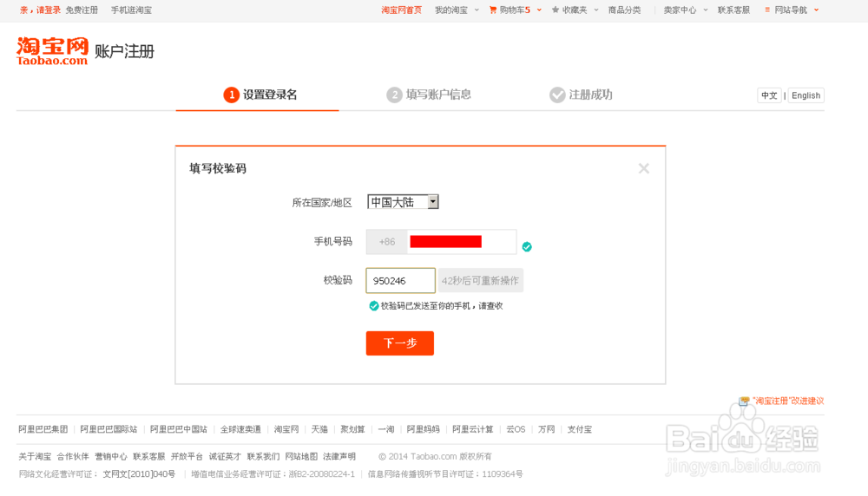Click footer link 万网
868x496 pixels.
(546, 429)
